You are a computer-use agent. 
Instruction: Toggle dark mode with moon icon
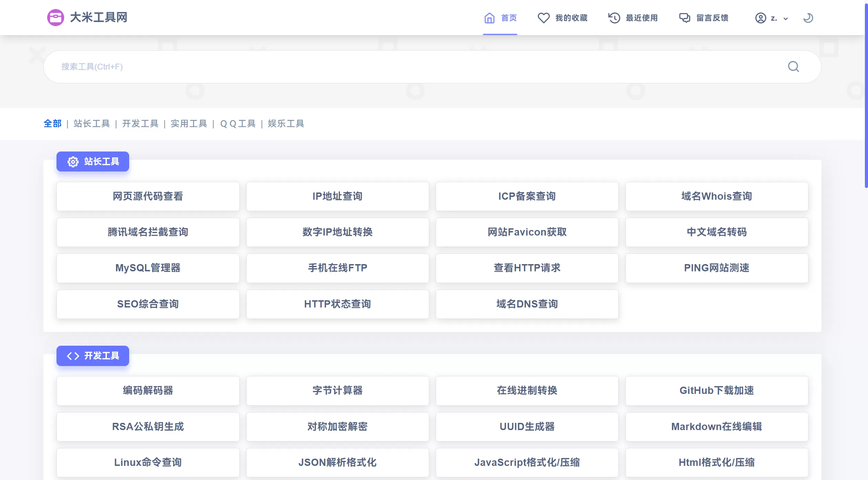[808, 18]
